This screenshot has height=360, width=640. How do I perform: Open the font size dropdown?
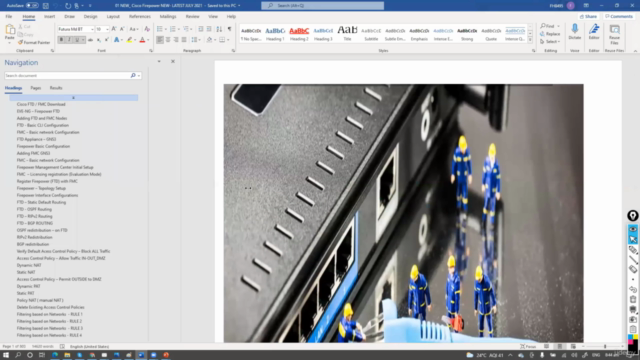pos(107,29)
